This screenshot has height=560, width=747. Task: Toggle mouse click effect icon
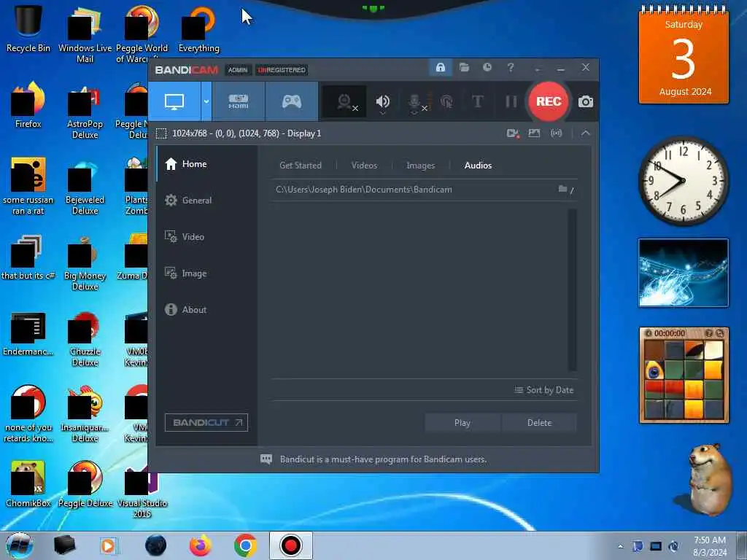click(446, 101)
